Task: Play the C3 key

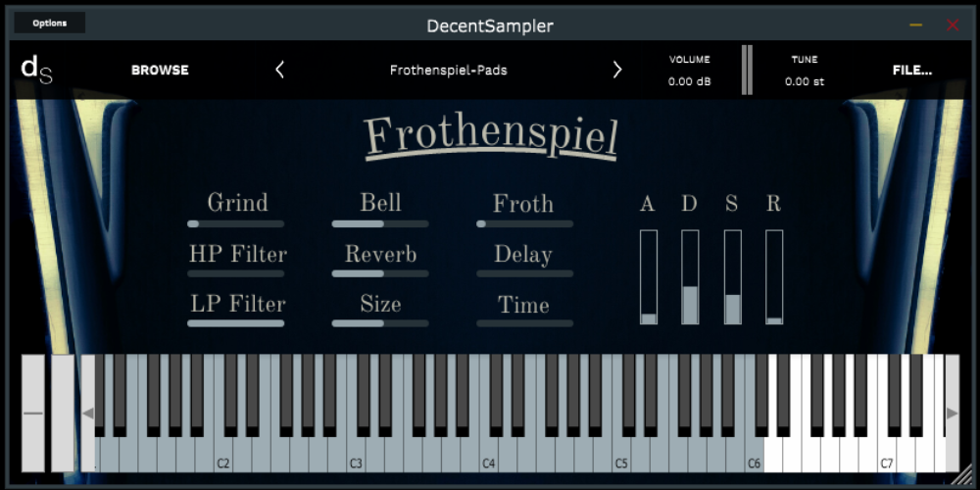Action: point(355,457)
